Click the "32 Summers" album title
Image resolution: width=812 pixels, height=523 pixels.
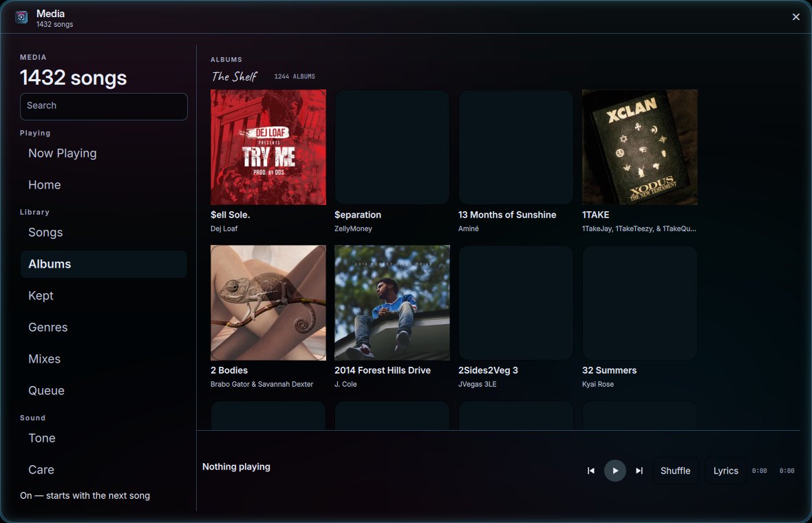pos(609,370)
